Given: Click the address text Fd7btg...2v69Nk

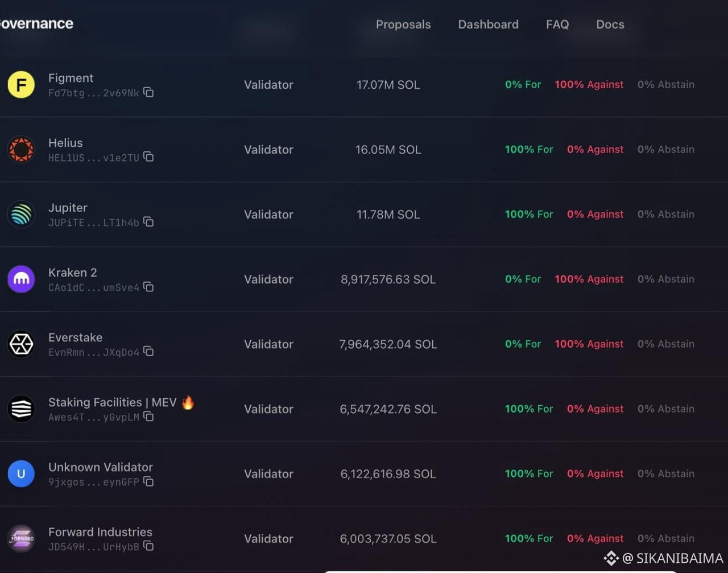Looking at the screenshot, I should [94, 93].
